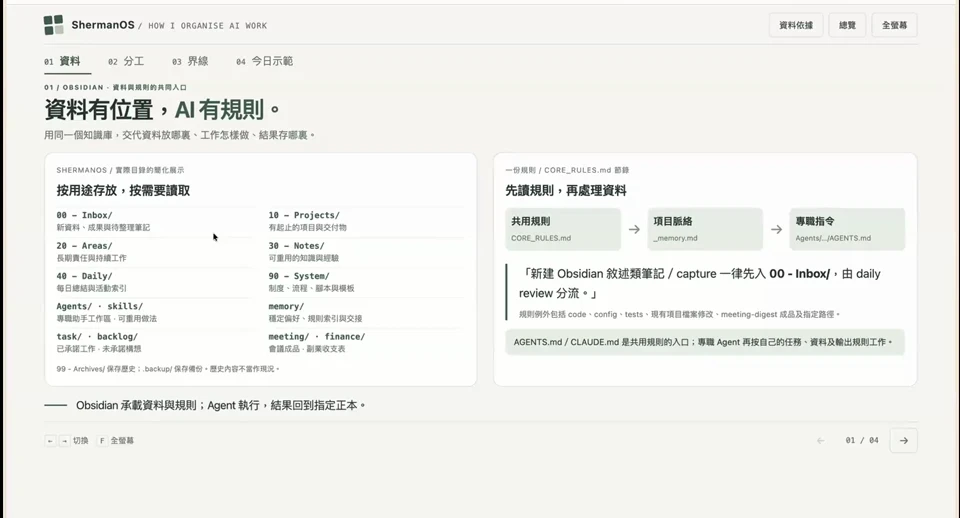
Task: Switch to the 04 今日示範 tab
Action: (x=264, y=61)
